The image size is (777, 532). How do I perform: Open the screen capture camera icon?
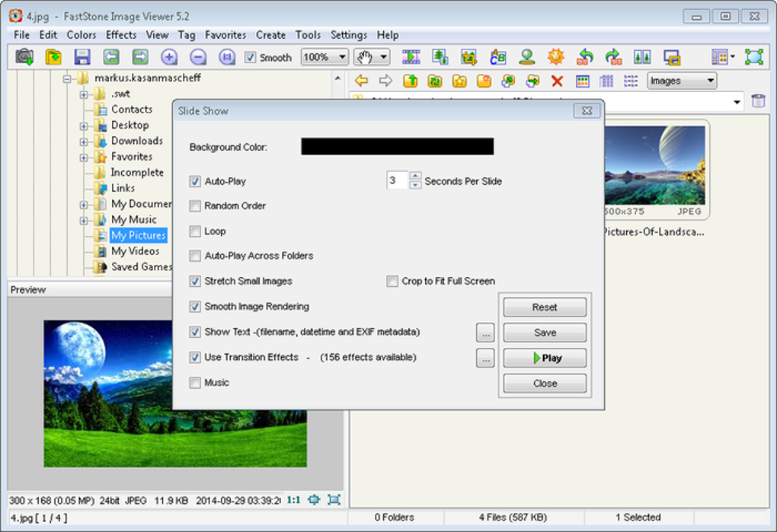pyautogui.click(x=24, y=57)
